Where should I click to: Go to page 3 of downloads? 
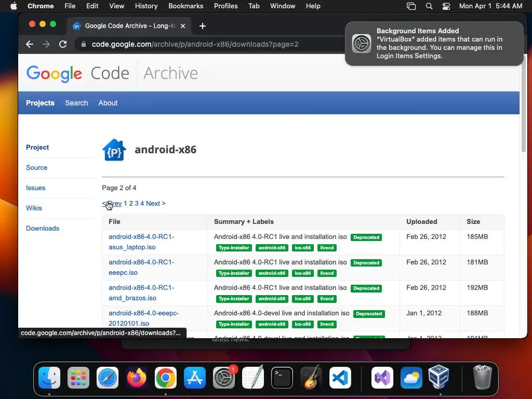[137, 203]
